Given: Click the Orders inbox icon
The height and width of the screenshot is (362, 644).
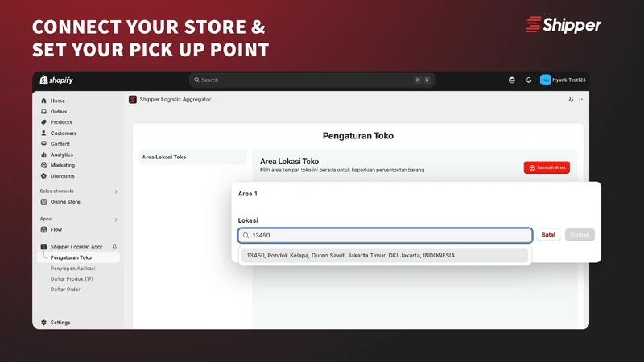Looking at the screenshot, I should (43, 112).
